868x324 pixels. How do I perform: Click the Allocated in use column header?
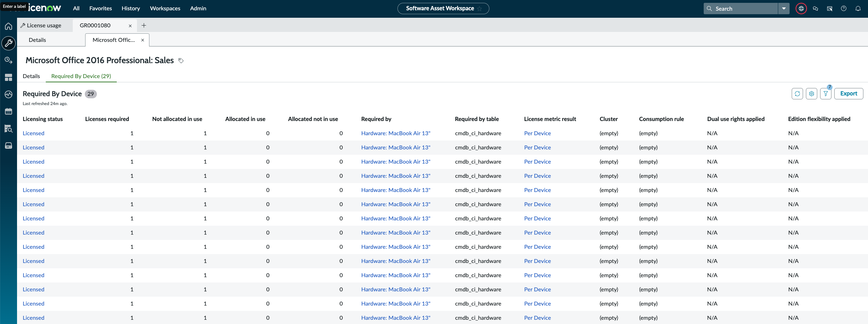pyautogui.click(x=245, y=119)
